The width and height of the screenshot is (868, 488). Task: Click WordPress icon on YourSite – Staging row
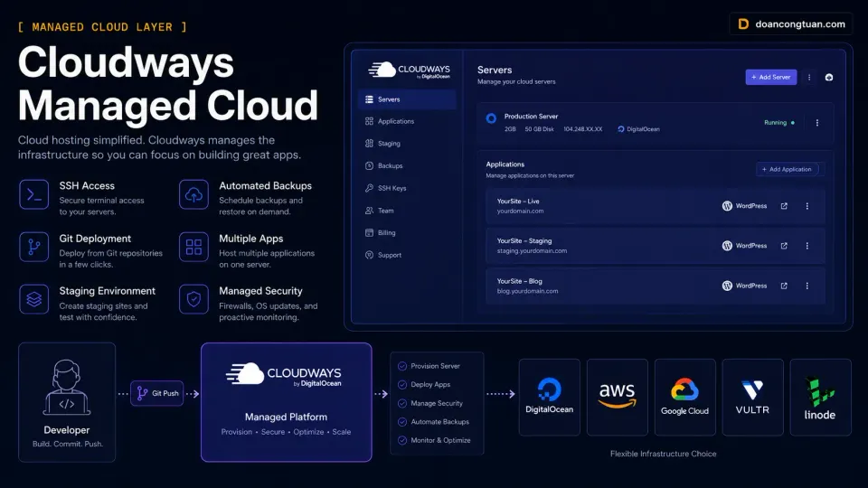pos(727,246)
